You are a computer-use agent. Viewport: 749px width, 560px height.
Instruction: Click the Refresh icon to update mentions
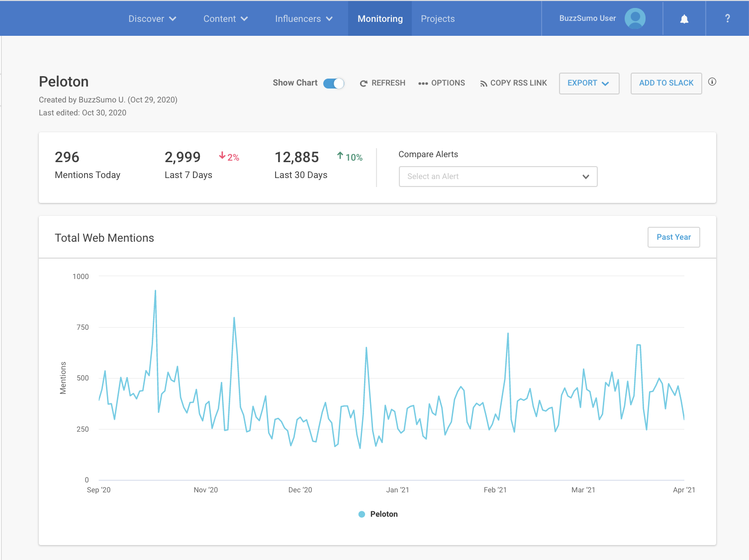point(364,83)
